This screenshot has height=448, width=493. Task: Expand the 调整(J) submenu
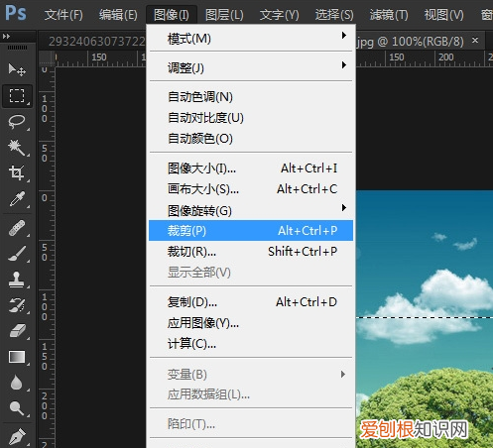tap(251, 67)
